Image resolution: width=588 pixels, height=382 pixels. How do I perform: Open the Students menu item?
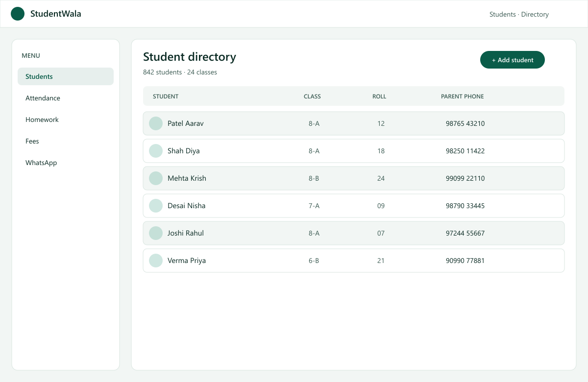pos(66,76)
